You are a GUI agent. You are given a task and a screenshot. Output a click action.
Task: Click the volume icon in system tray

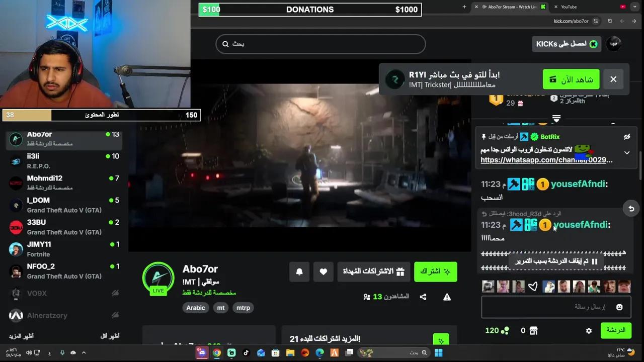[x=29, y=353]
